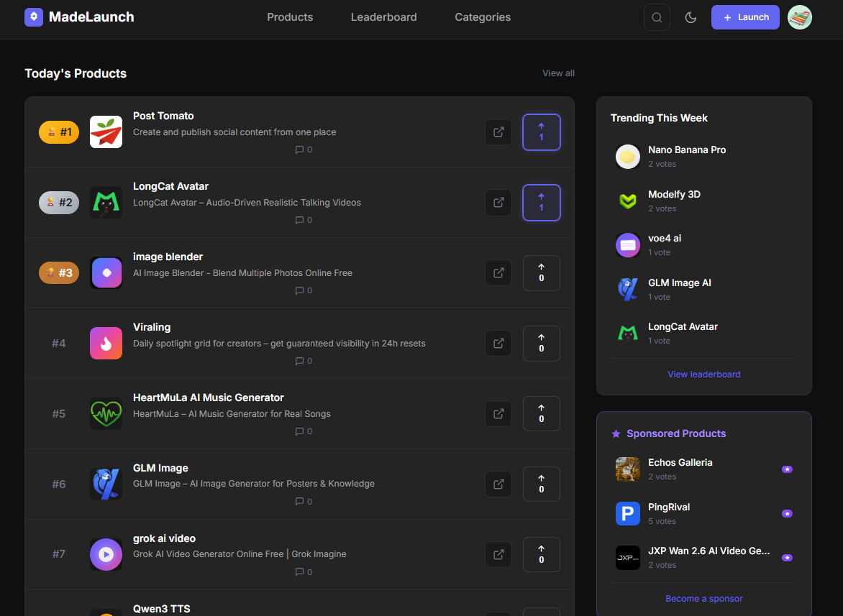Open the search icon in header
Image resolution: width=843 pixels, height=616 pixels.
[656, 17]
